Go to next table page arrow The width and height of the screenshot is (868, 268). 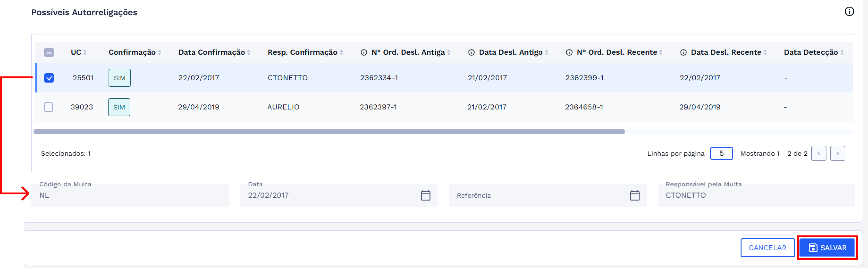click(837, 154)
